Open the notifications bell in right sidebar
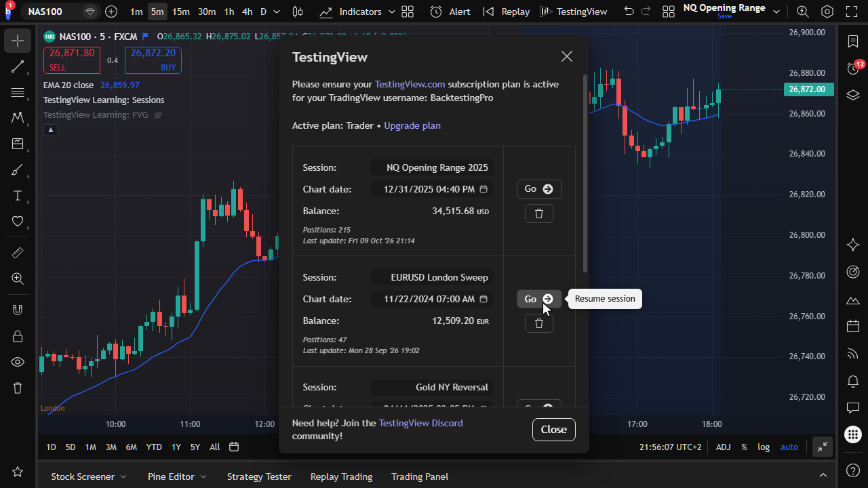 point(853,381)
